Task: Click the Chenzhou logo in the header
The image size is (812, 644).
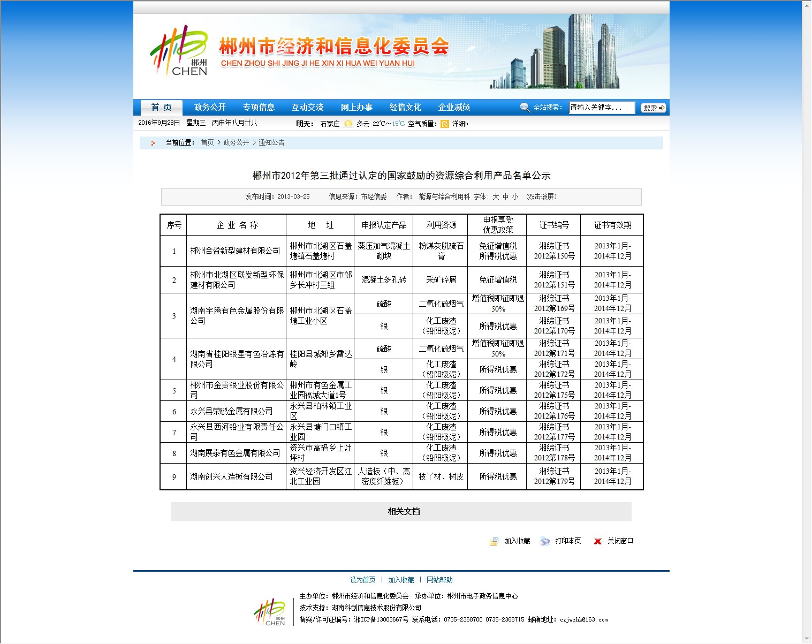Action: (179, 50)
